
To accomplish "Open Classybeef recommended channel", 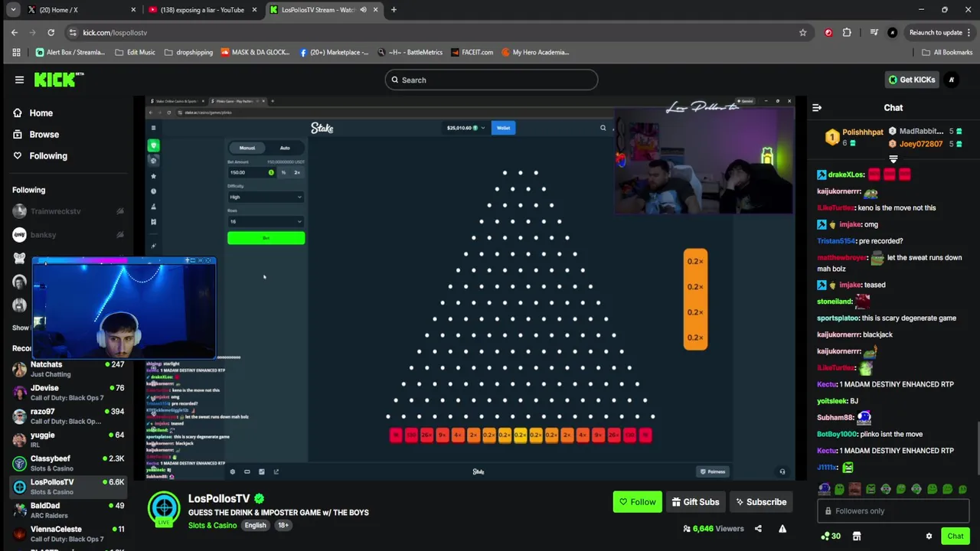I will 67,463.
